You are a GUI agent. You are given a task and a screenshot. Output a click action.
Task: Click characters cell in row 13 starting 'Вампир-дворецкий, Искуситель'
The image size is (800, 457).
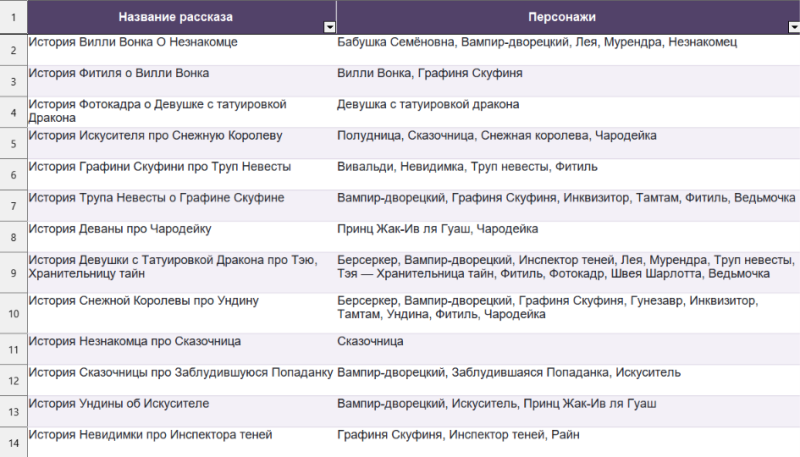coord(568,412)
